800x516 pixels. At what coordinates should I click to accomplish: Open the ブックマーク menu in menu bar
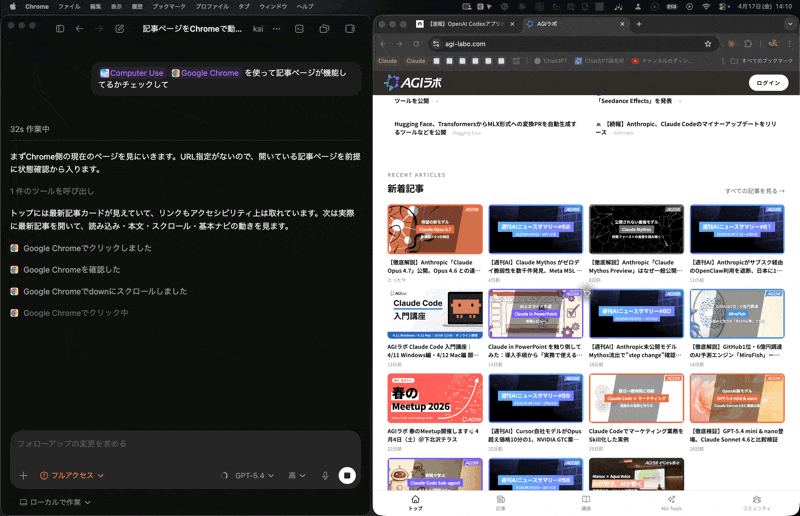168,6
